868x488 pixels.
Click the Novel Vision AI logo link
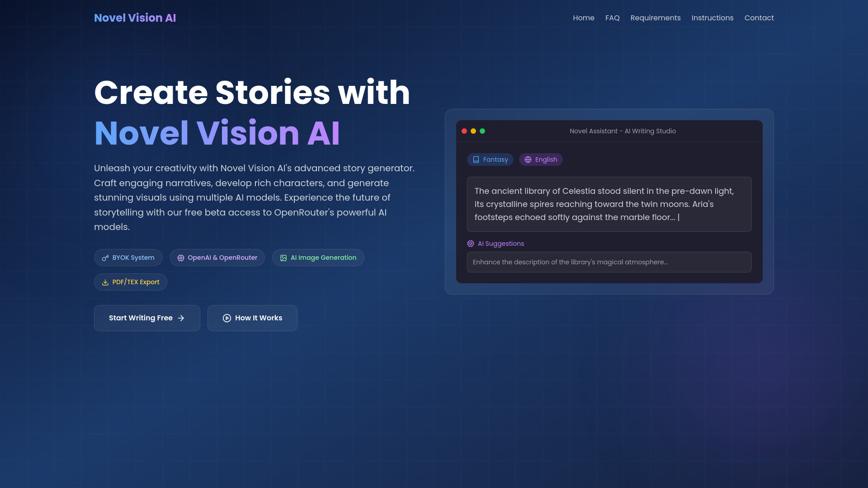(x=135, y=18)
